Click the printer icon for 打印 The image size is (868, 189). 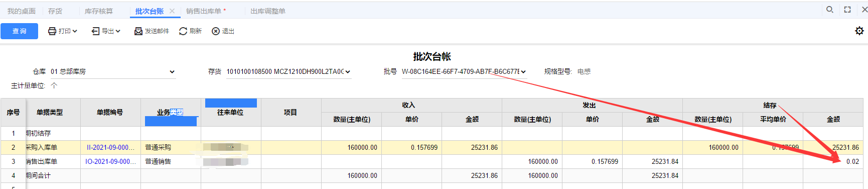(52, 31)
